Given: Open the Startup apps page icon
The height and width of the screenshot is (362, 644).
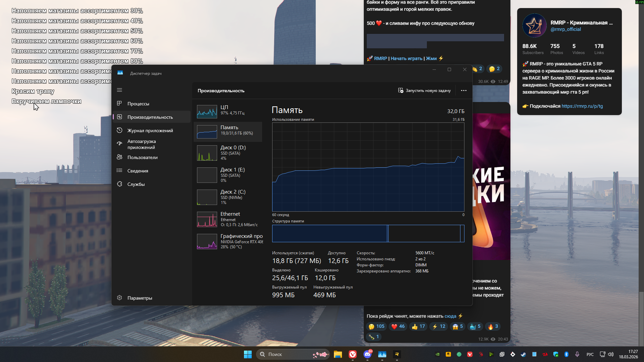Looking at the screenshot, I should tap(119, 144).
